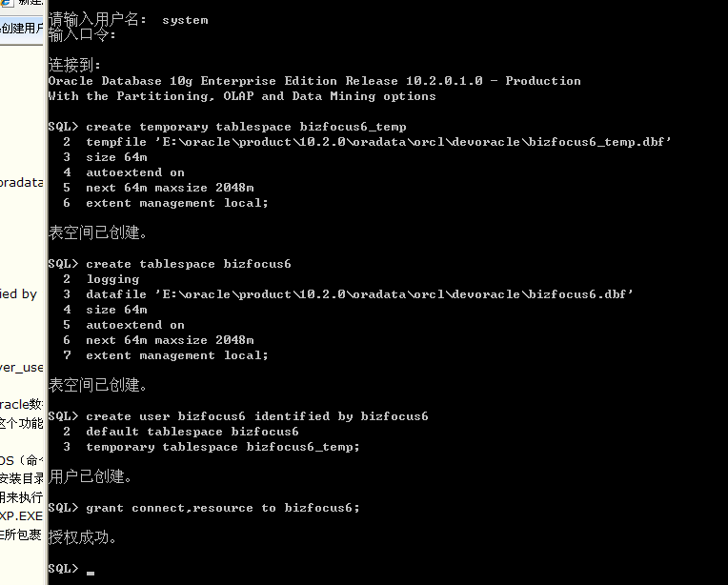The height and width of the screenshot is (585, 728).
Task: Click the 'logging' line in the console
Action: (x=112, y=279)
